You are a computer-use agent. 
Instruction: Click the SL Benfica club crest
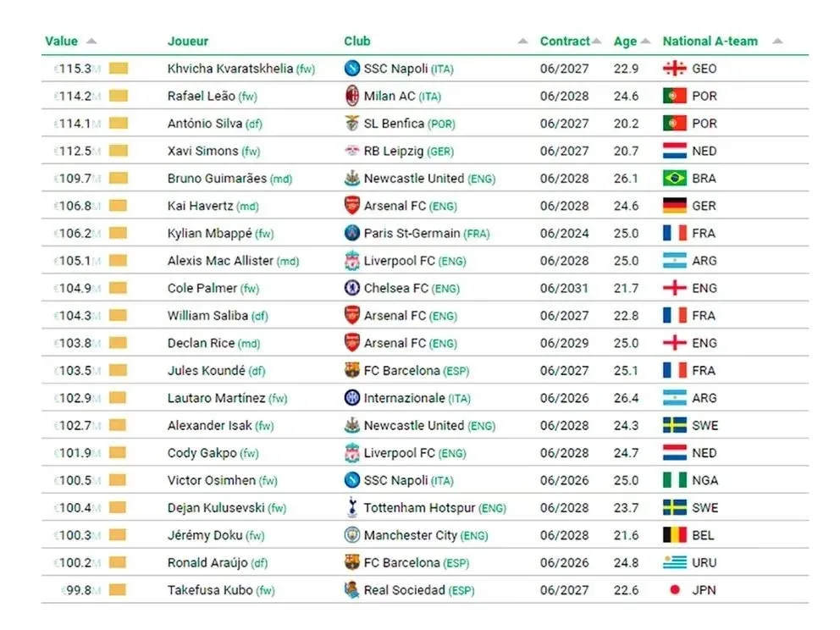[x=352, y=124]
